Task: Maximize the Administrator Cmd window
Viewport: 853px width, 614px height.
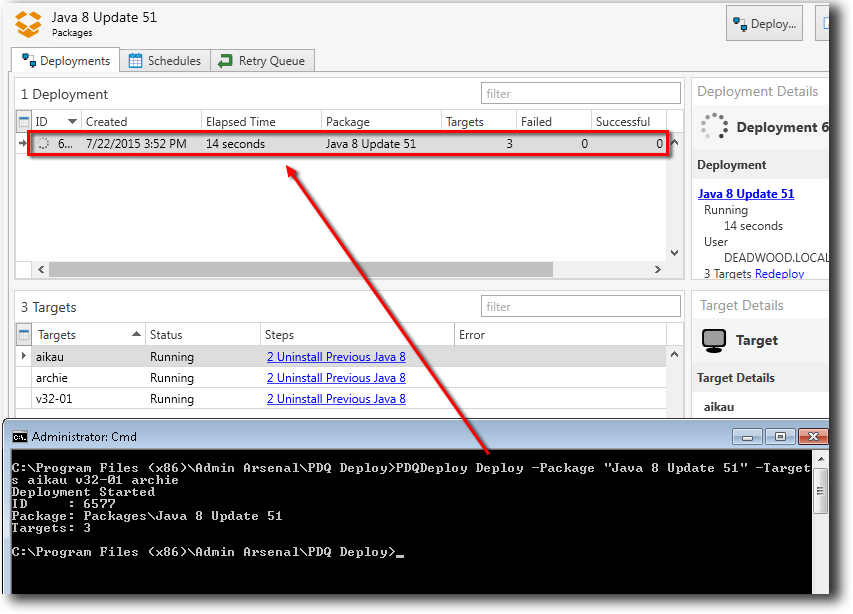Action: [x=781, y=437]
